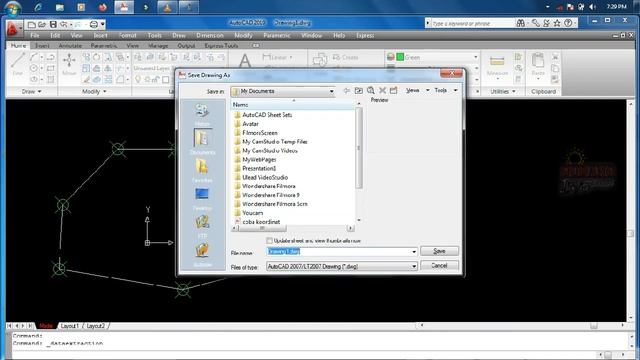Select Buzzsaw in the places sidebar
This screenshot has width=640, height=360.
pos(202,255)
